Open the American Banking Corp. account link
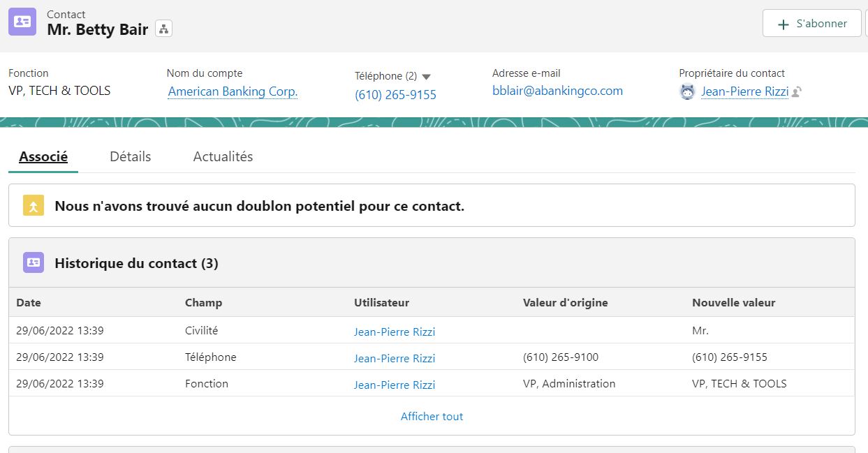 [x=233, y=91]
